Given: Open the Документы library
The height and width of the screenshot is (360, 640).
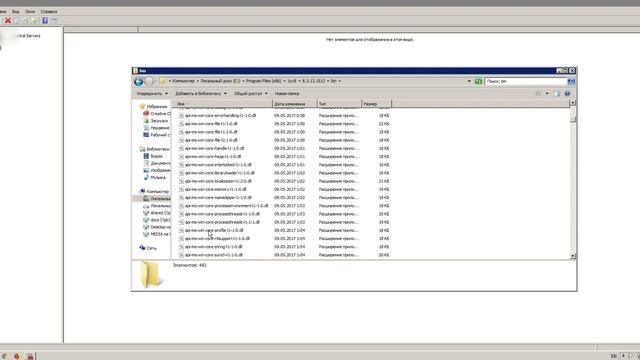Looking at the screenshot, I should click(x=157, y=163).
